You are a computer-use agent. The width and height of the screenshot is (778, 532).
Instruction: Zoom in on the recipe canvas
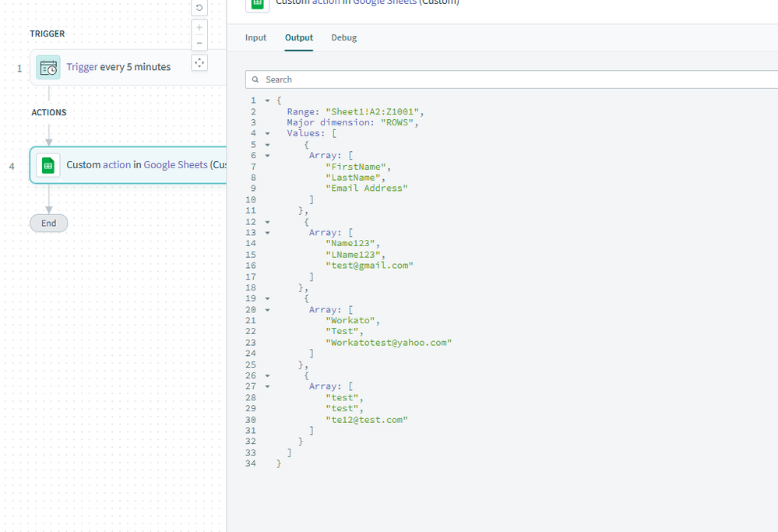point(199,27)
